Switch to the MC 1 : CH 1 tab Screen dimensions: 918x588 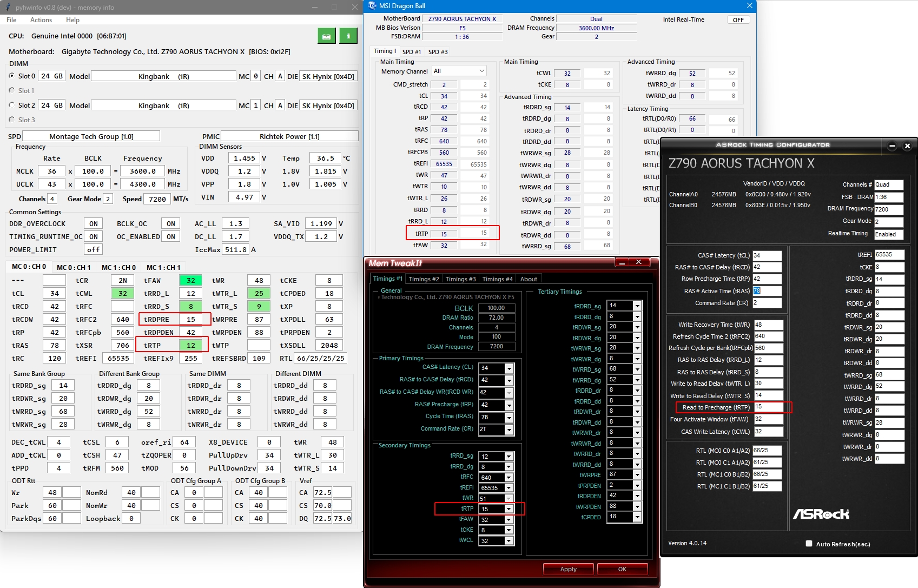click(x=164, y=267)
